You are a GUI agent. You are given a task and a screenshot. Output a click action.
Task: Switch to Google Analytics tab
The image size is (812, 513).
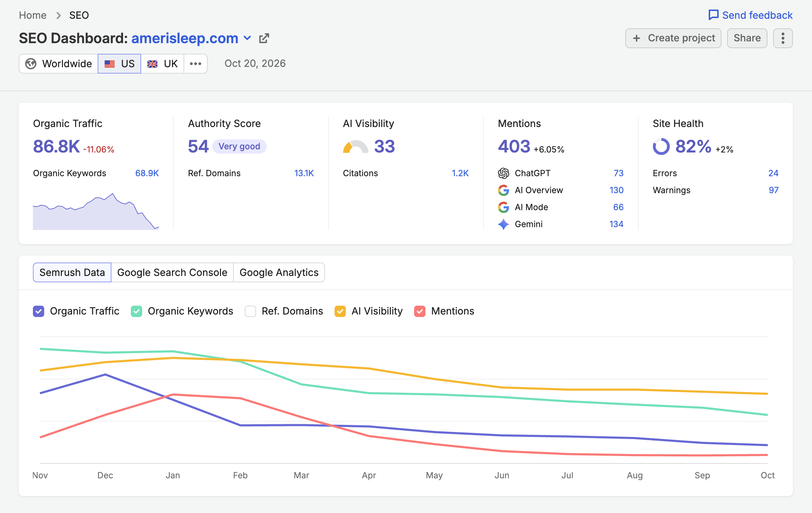pyautogui.click(x=279, y=272)
